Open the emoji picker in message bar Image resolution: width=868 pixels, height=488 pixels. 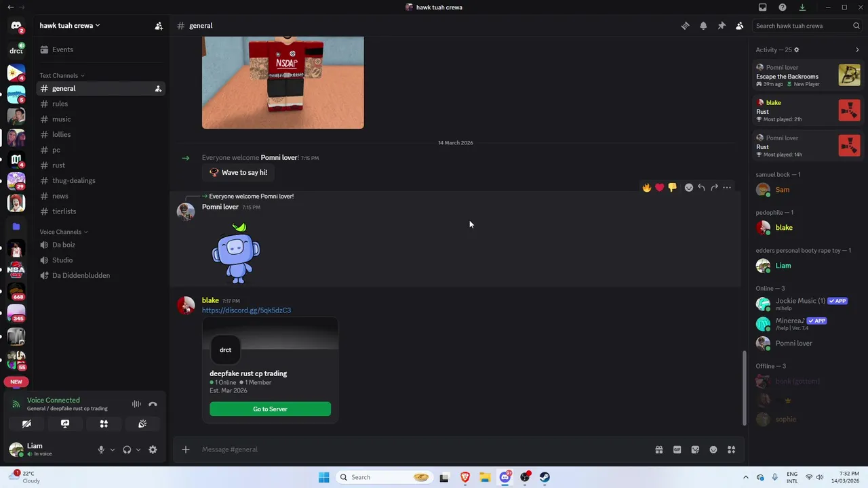click(x=713, y=449)
